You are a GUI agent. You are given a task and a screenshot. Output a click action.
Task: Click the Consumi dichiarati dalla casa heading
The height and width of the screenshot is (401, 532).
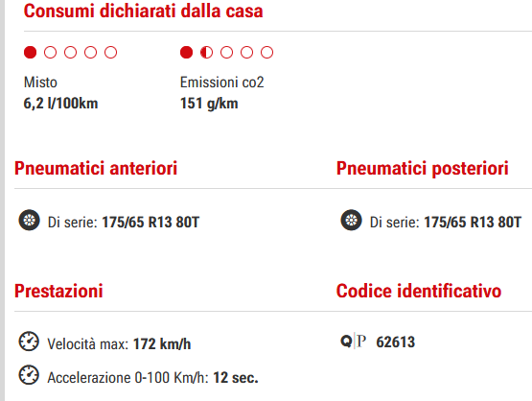[x=143, y=11]
